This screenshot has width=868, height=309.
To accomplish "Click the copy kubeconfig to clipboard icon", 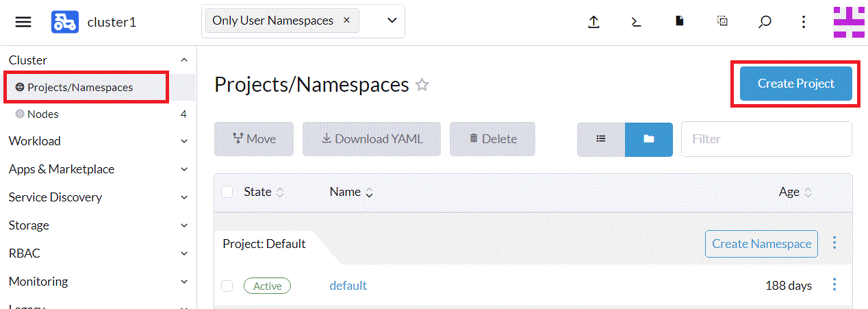I will tap(722, 21).
